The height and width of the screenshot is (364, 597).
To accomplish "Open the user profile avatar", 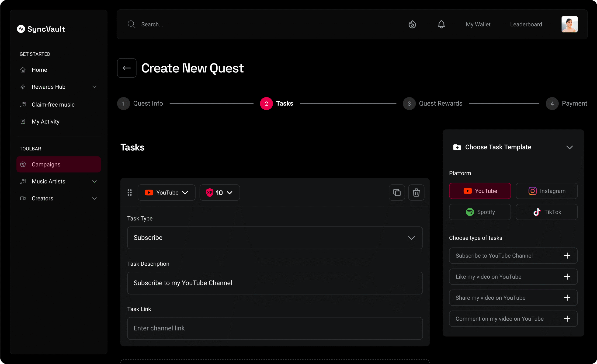I will 569,24.
